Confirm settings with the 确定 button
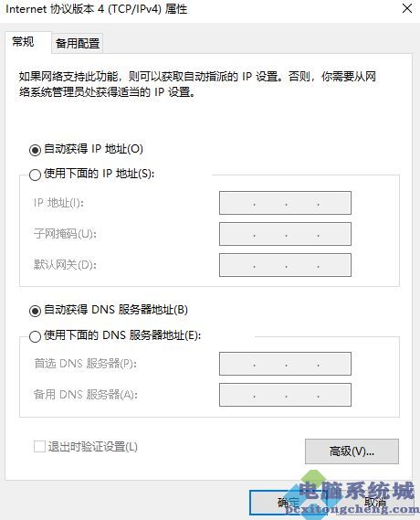Viewport: 420px width, 520px height. tap(289, 503)
